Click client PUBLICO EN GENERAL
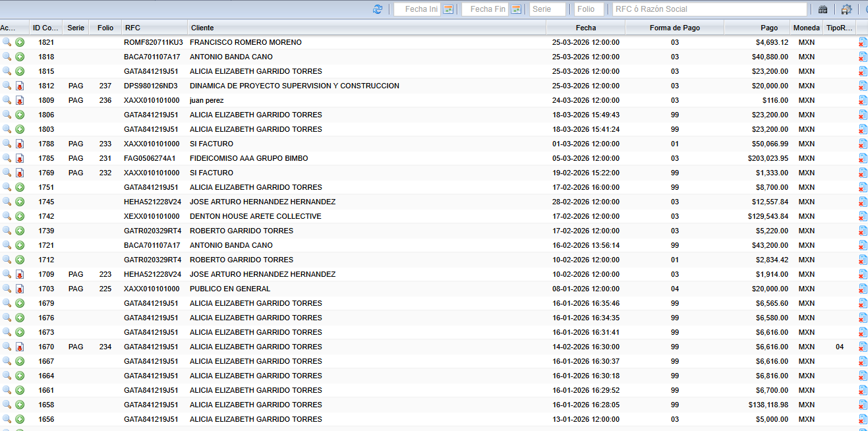The image size is (868, 431). click(x=230, y=289)
